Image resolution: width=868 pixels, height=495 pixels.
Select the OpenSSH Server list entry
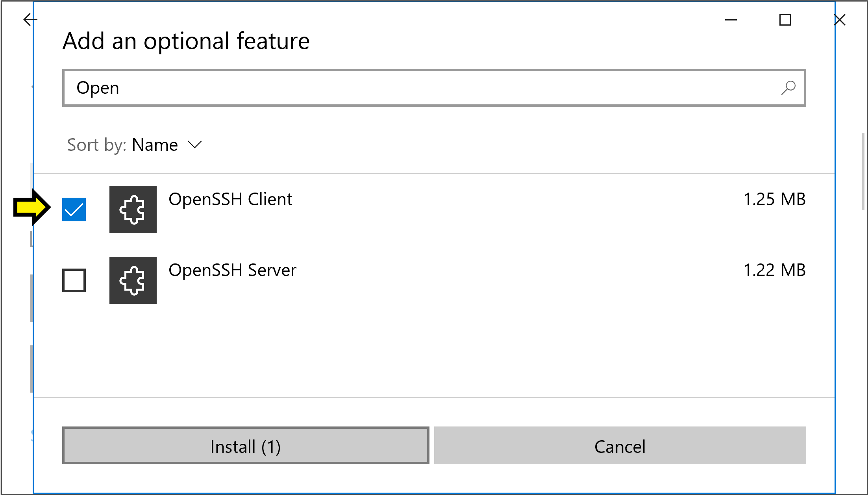click(232, 270)
